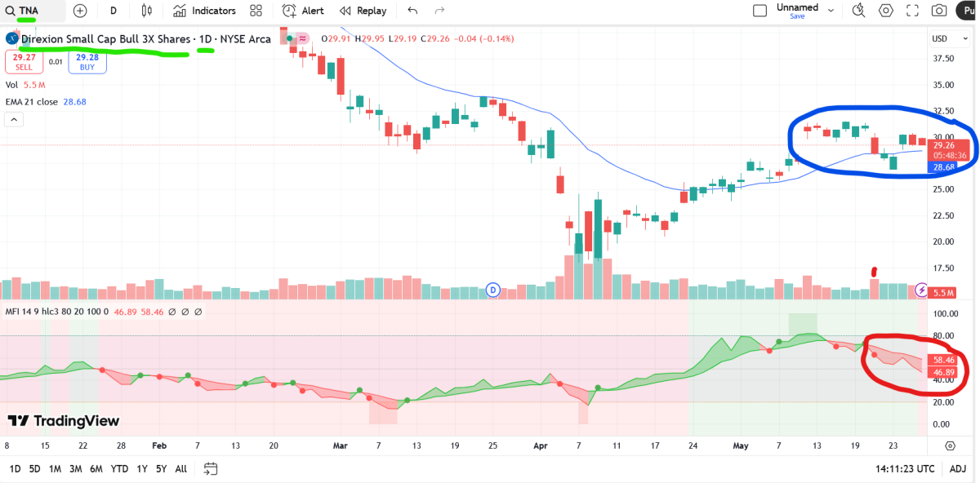Click the pink approximate-data indicator icon
This screenshot has width=980, height=483.
pyautogui.click(x=302, y=38)
